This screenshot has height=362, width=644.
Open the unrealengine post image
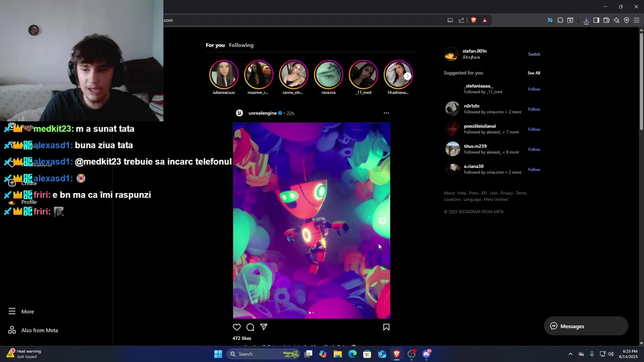pos(311,221)
